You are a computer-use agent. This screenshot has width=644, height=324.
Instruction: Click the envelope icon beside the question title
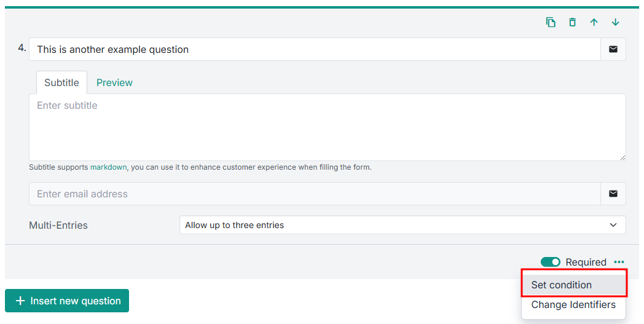[613, 49]
